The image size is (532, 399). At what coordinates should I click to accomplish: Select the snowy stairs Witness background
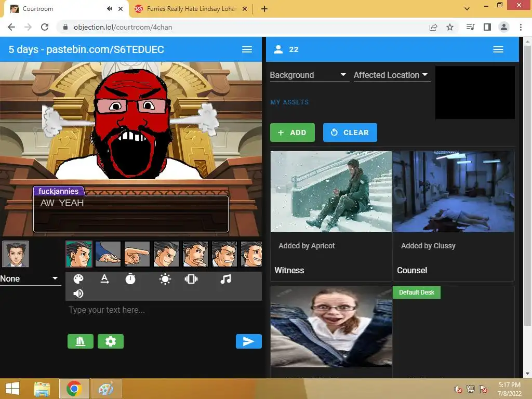[x=331, y=192]
